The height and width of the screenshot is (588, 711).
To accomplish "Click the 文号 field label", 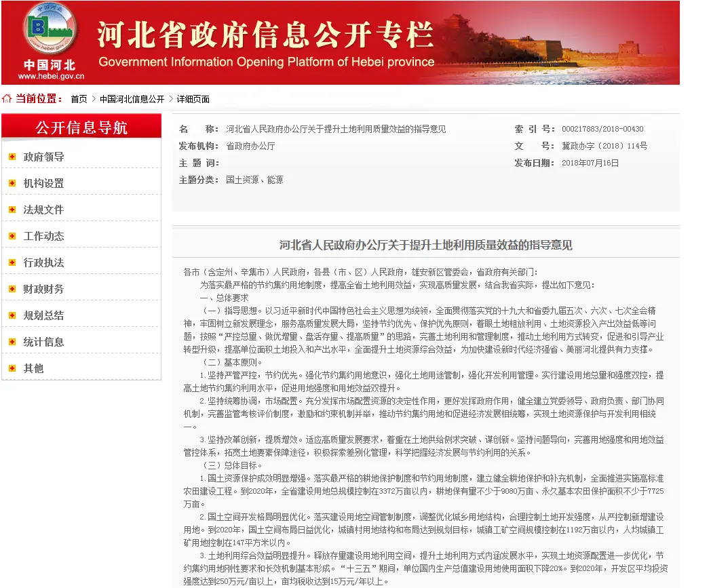I will click(x=534, y=146).
